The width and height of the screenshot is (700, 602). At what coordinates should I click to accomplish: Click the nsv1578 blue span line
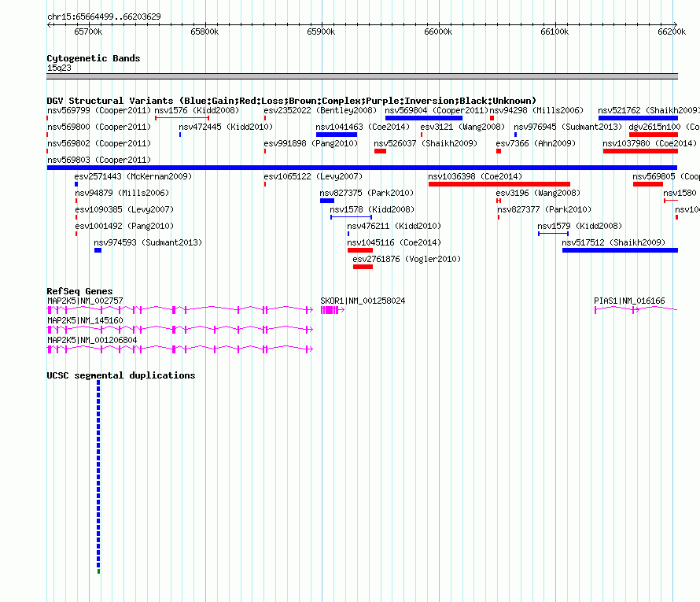[x=352, y=217]
